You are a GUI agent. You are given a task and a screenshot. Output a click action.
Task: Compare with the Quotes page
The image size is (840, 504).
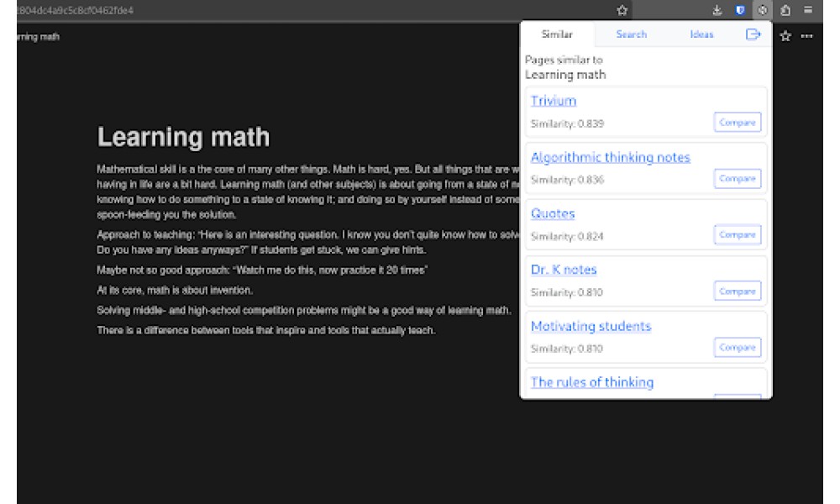(x=738, y=234)
